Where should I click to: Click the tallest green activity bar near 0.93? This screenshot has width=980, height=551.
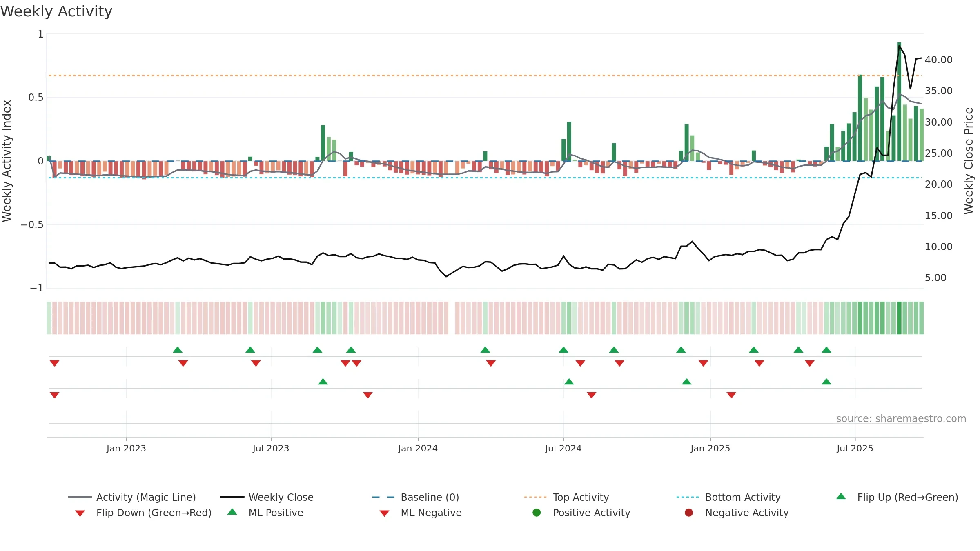pos(899,102)
